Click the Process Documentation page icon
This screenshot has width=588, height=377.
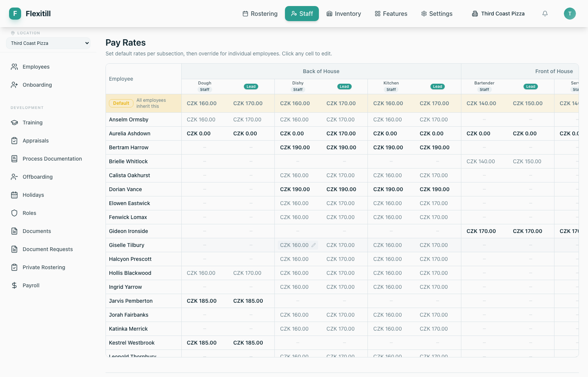[x=14, y=159]
